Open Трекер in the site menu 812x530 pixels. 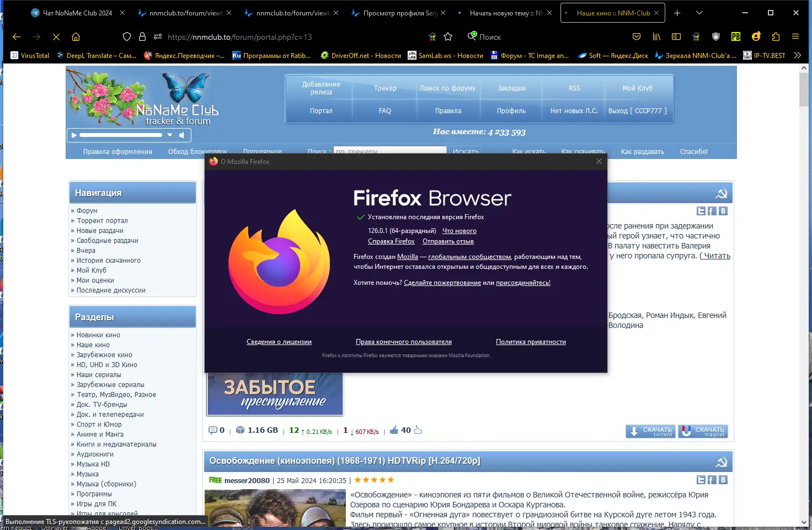pyautogui.click(x=385, y=88)
